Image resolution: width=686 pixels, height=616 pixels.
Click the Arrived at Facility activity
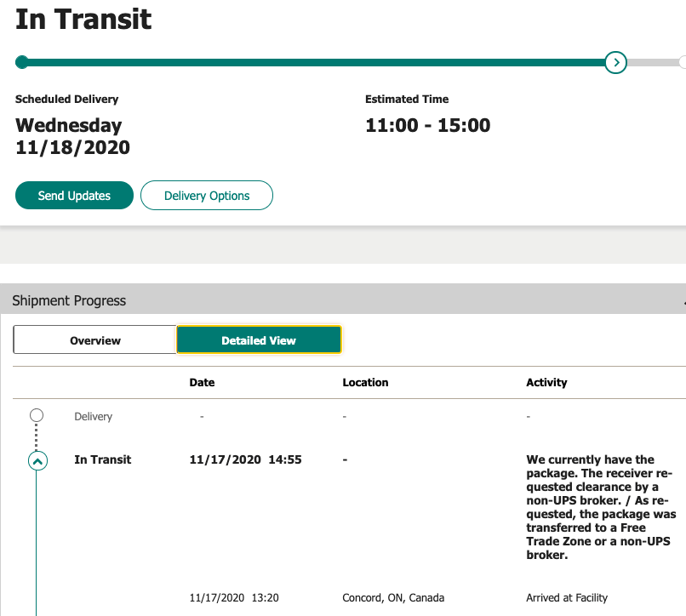[567, 597]
